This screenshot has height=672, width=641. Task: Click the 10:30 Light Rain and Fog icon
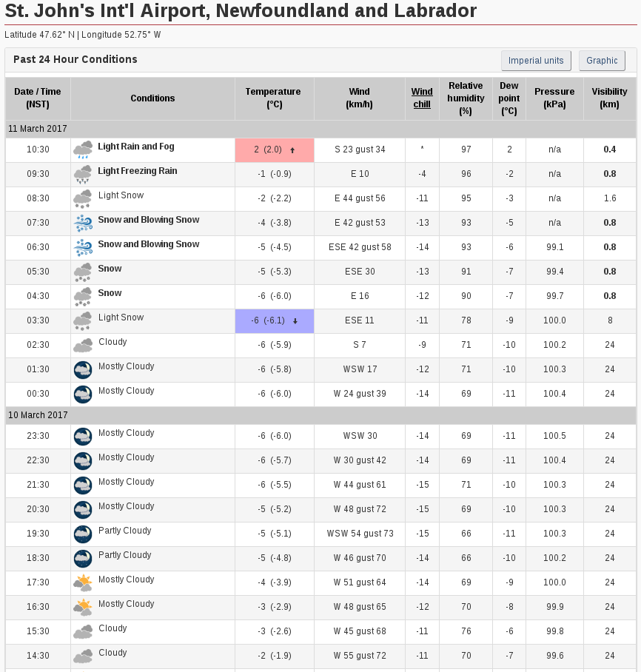tap(83, 150)
